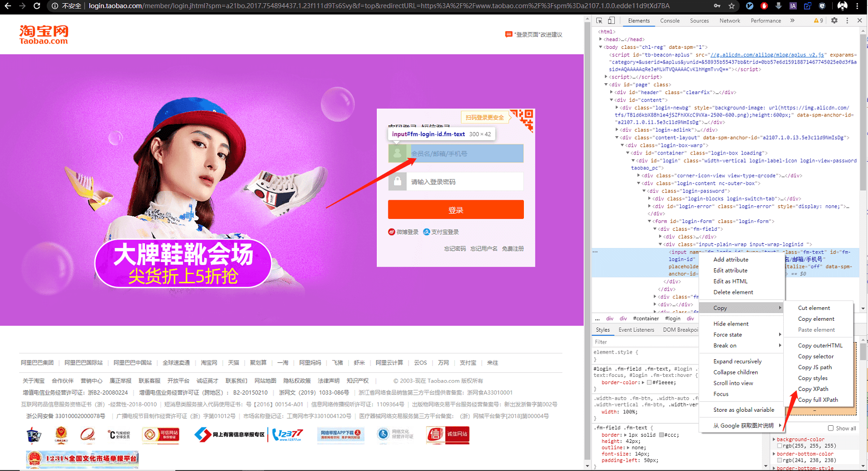Click the red 诚信网站 badge

point(448,434)
